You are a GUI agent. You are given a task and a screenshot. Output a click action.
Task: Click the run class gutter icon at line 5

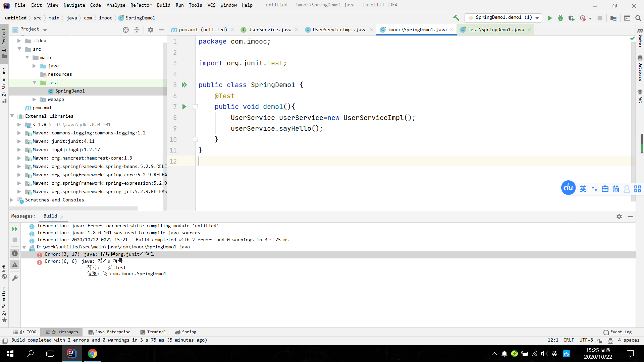[x=184, y=85]
